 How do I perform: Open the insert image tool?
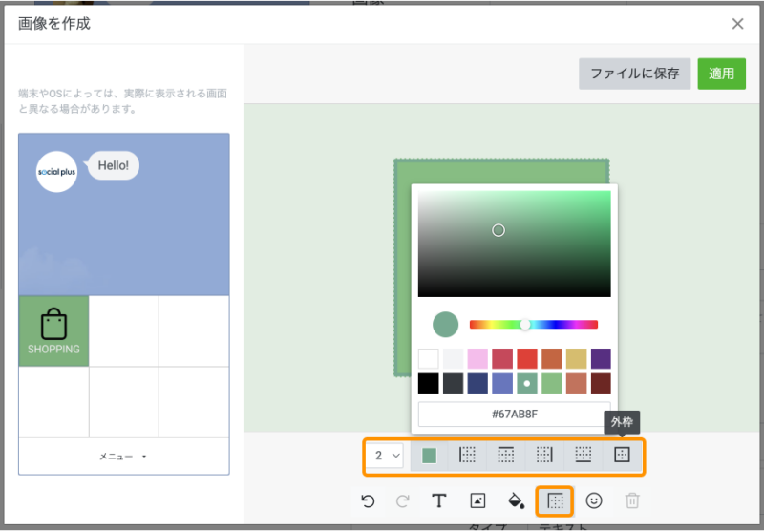tap(477, 500)
